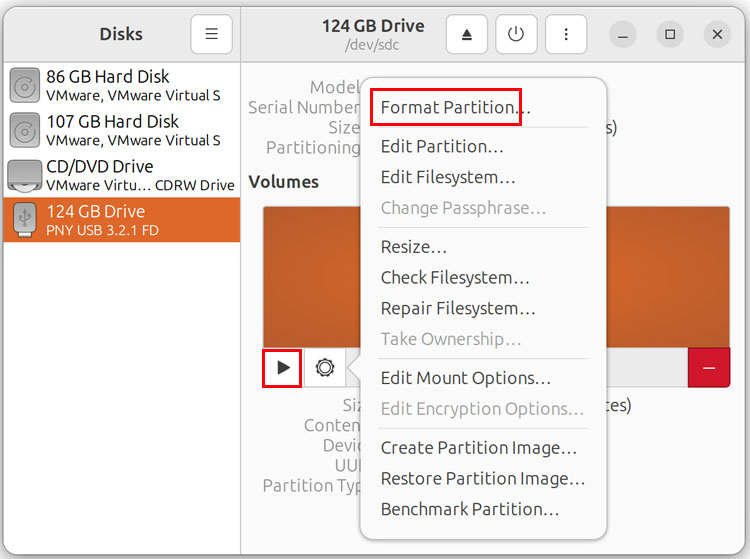Select the PNY USB 3.2.1 FD subtitle
The width and height of the screenshot is (750, 559).
[102, 230]
